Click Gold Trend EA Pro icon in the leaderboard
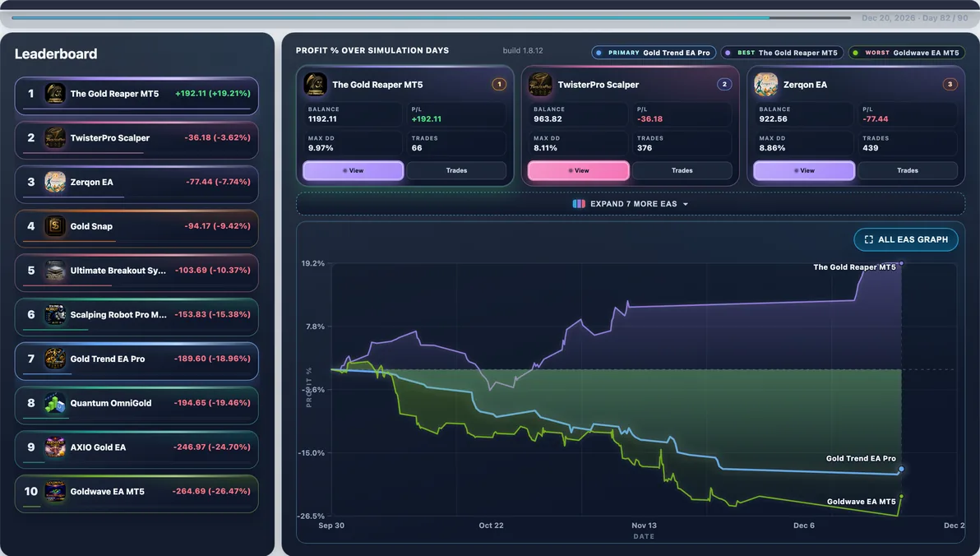980x556 pixels. coord(55,359)
